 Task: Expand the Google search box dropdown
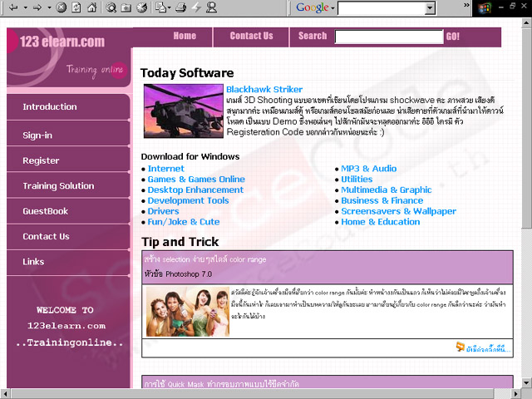[x=431, y=8]
